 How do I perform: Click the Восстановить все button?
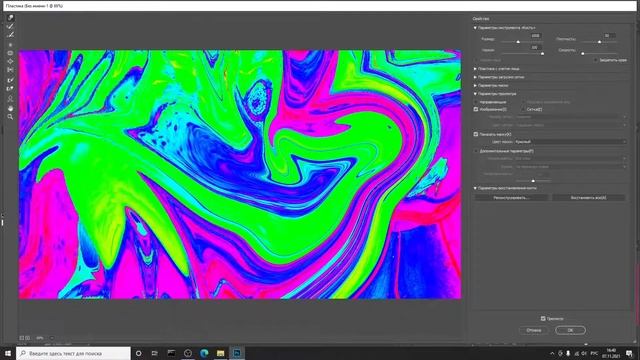coord(588,198)
